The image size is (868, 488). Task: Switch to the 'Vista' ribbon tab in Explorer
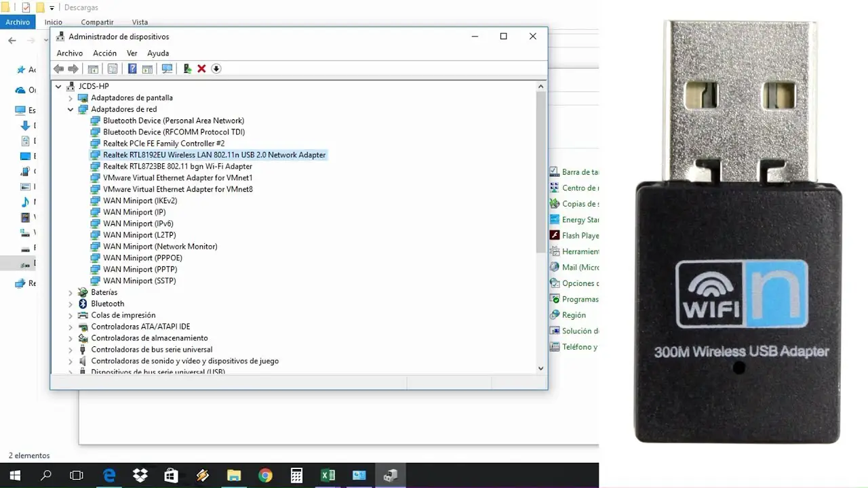(x=140, y=22)
